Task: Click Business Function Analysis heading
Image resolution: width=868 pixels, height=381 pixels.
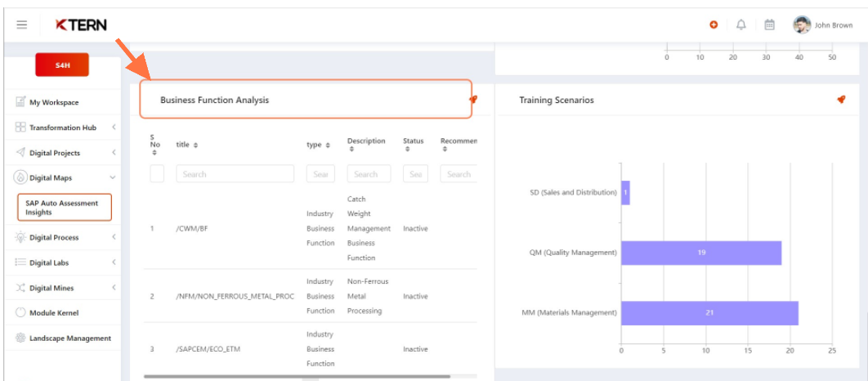Action: [x=215, y=101]
